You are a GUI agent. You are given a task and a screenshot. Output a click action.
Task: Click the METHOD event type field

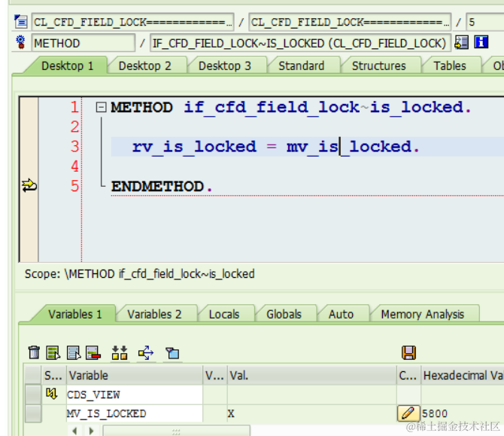click(83, 43)
